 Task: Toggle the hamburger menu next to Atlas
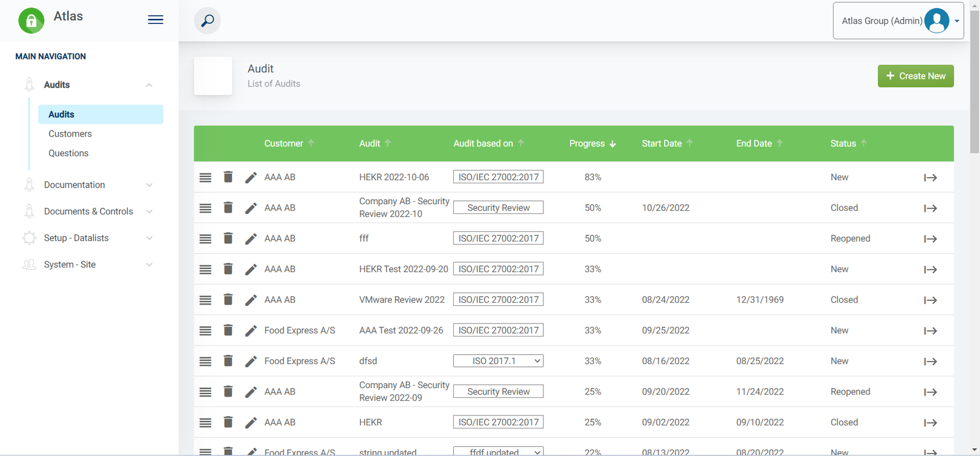click(x=156, y=20)
